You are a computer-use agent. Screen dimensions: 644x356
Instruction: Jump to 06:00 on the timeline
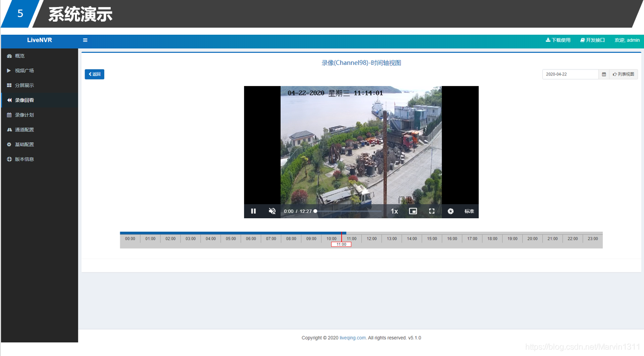coord(251,239)
